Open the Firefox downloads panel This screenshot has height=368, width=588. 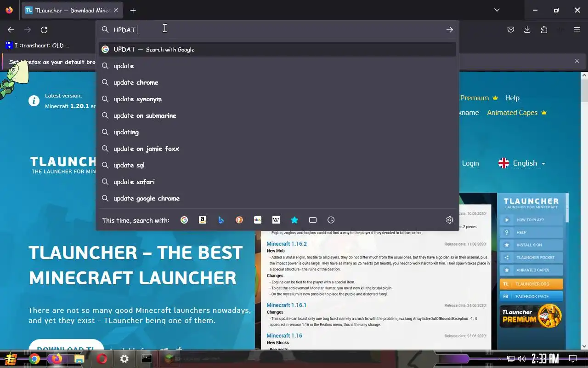pyautogui.click(x=527, y=29)
